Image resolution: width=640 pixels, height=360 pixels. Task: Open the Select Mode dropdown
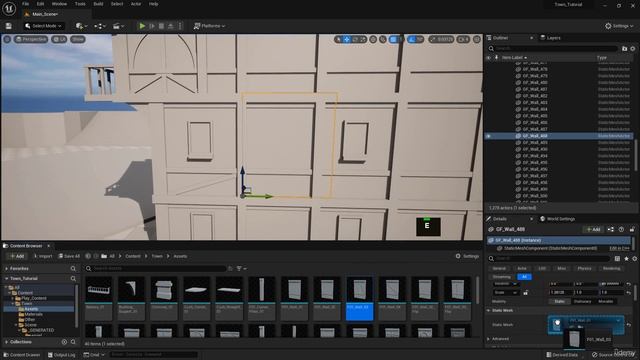click(x=43, y=26)
